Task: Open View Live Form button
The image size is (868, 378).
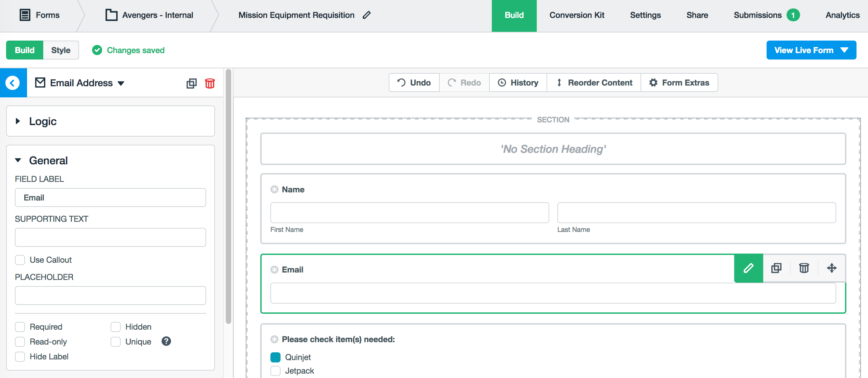Action: [x=811, y=50]
